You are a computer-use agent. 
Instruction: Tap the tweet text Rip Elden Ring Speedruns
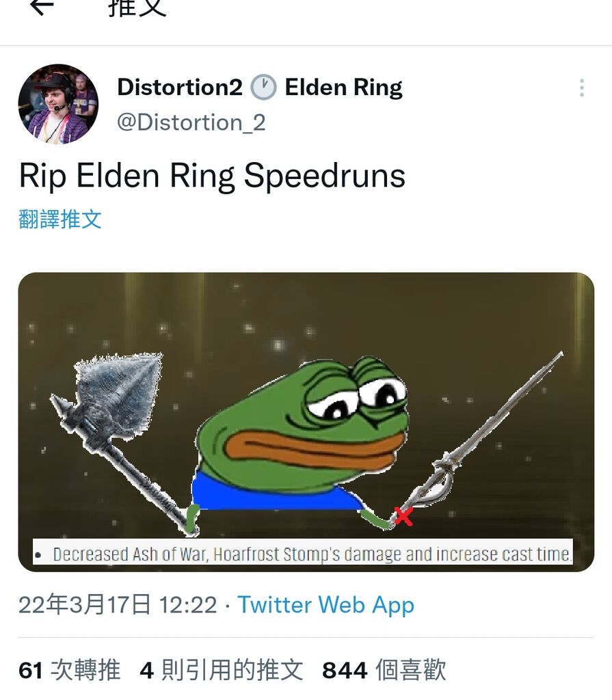[212, 176]
